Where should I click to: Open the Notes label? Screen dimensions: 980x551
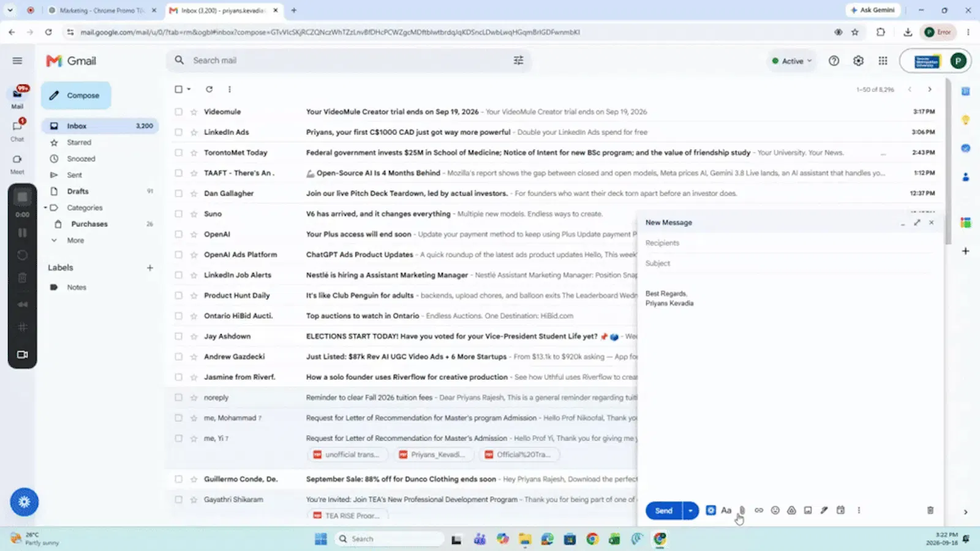[77, 287]
